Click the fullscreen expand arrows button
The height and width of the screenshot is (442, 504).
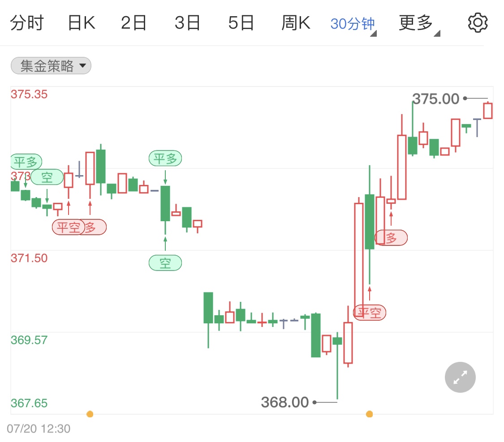(x=460, y=377)
